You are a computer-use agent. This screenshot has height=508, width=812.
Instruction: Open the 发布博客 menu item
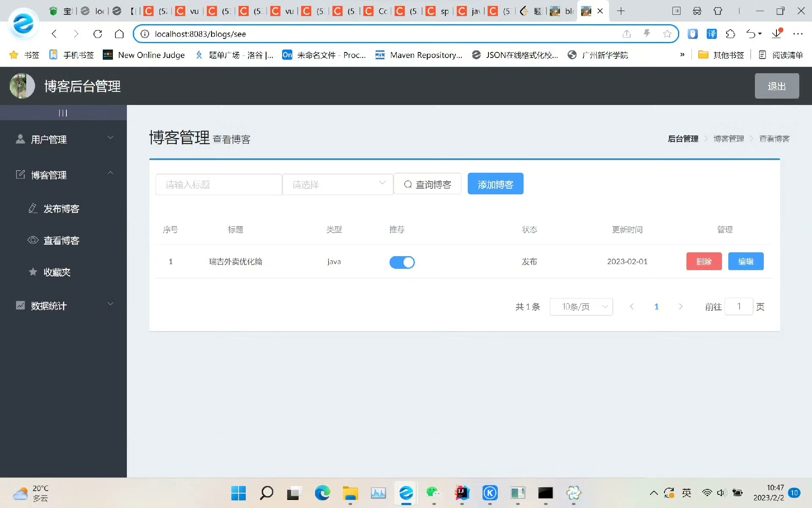coord(61,209)
